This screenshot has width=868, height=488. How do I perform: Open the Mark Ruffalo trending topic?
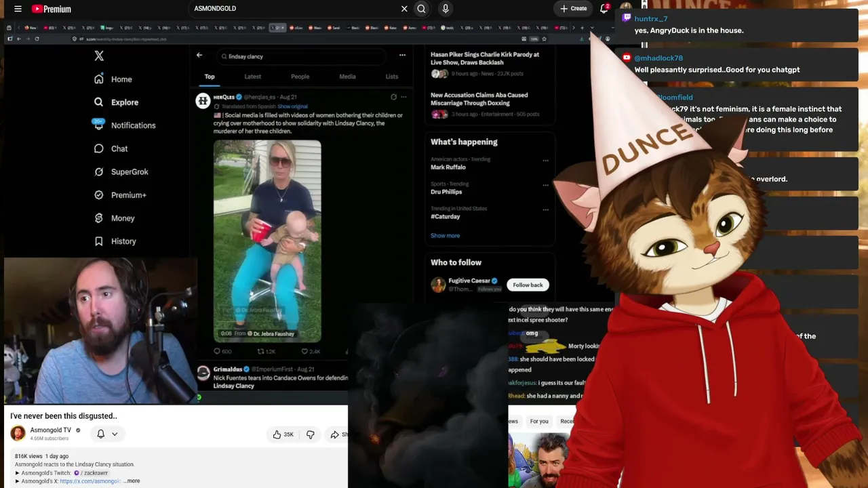click(448, 167)
